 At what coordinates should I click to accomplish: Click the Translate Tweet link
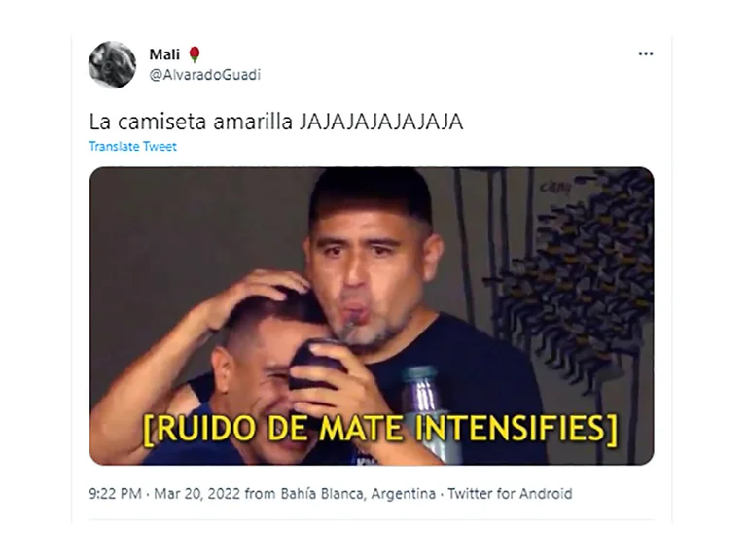coord(133,146)
